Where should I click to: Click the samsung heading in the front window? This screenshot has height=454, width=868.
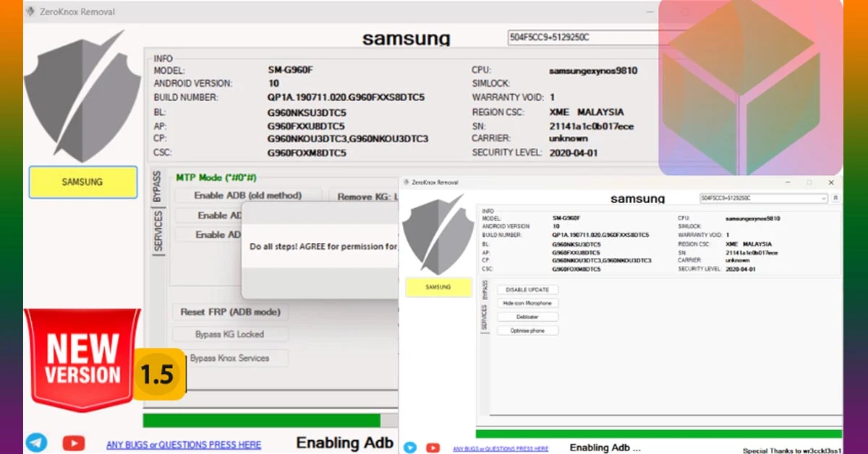(x=637, y=199)
